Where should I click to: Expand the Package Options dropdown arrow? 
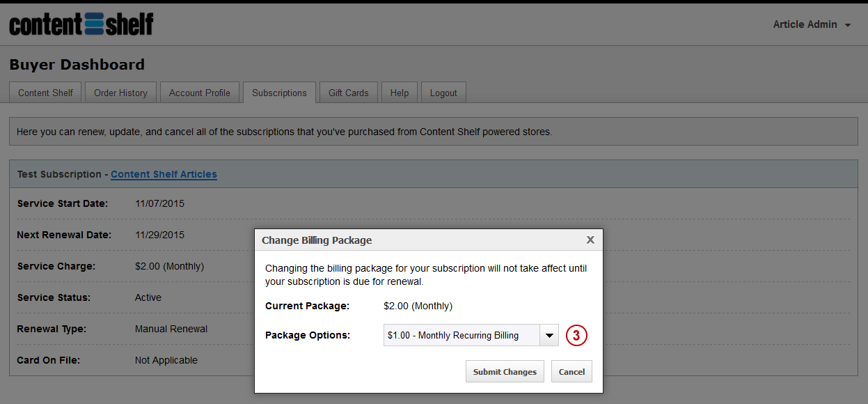point(549,335)
